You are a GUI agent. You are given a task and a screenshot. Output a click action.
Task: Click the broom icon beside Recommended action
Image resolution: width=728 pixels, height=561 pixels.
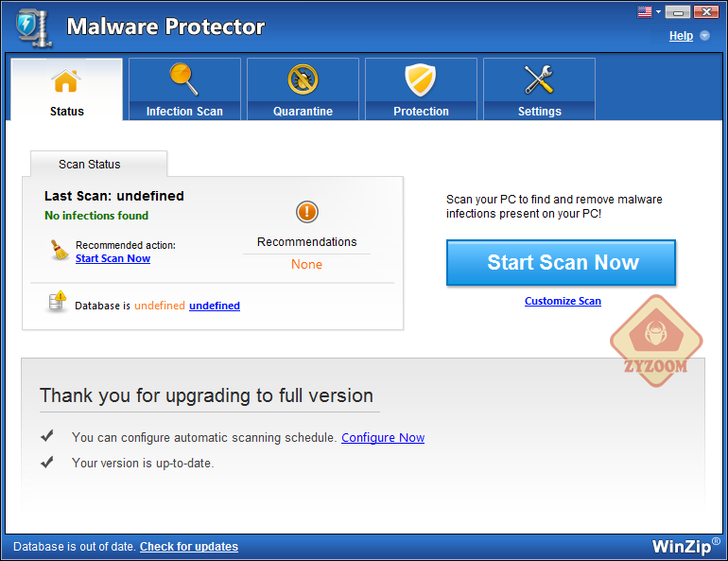60,250
